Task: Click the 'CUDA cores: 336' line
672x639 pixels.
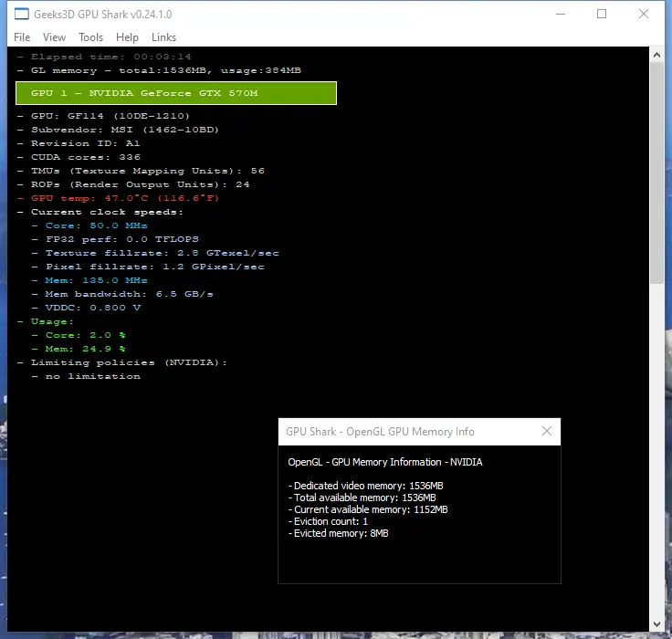Action: [x=79, y=157]
